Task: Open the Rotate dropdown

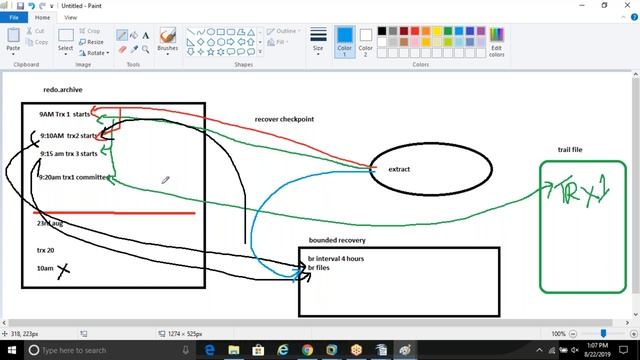Action: (x=94, y=53)
